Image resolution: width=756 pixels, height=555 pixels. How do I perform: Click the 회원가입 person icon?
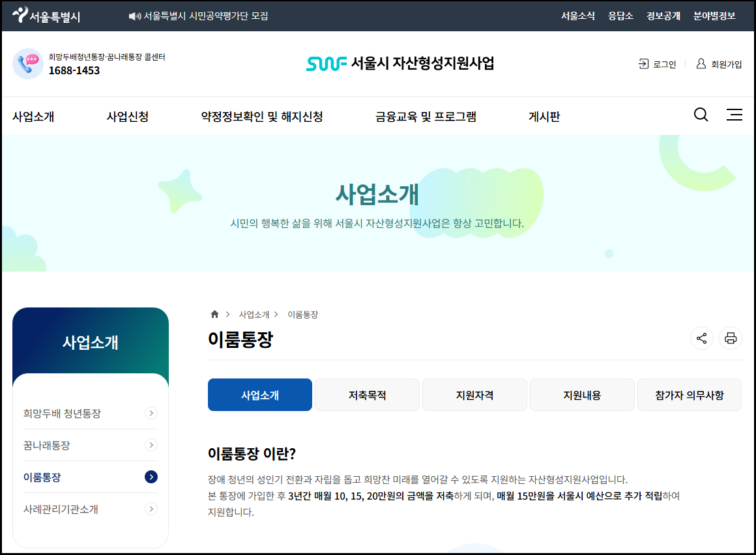701,64
